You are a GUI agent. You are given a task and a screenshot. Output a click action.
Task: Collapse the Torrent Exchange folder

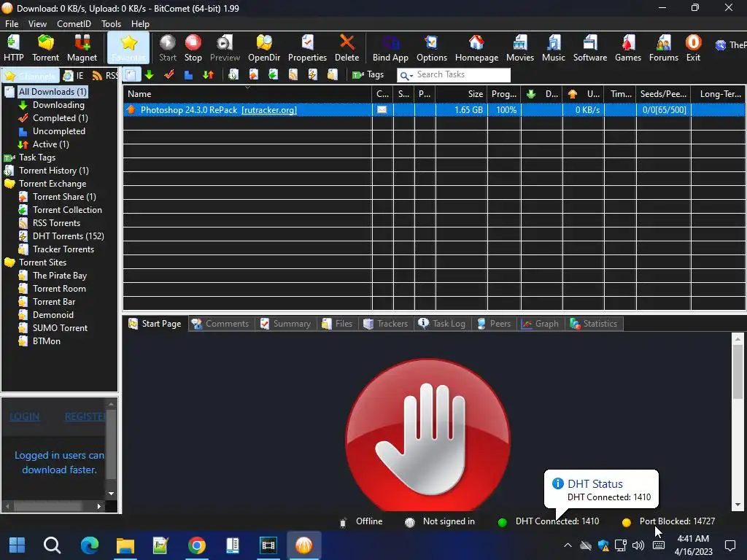[x=9, y=184]
